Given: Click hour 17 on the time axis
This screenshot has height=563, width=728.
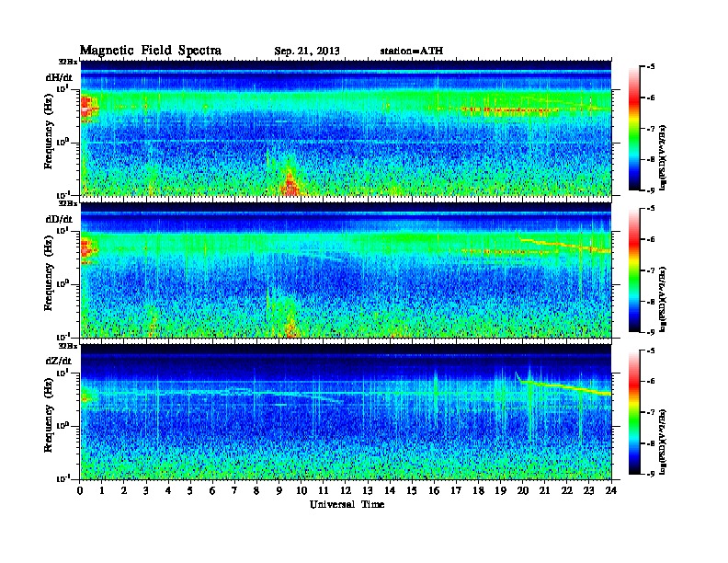Looking at the screenshot, I should 457,490.
